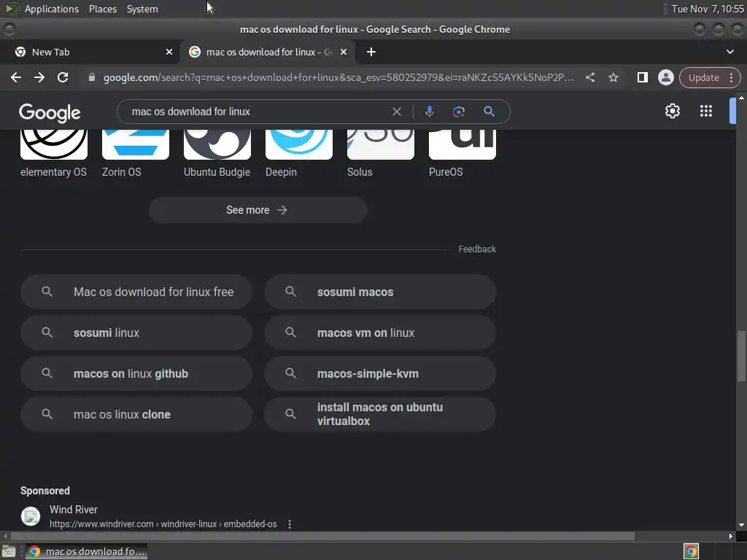Select the mac os download for linux tab
Image resolution: width=747 pixels, height=560 pixels.
(x=267, y=52)
